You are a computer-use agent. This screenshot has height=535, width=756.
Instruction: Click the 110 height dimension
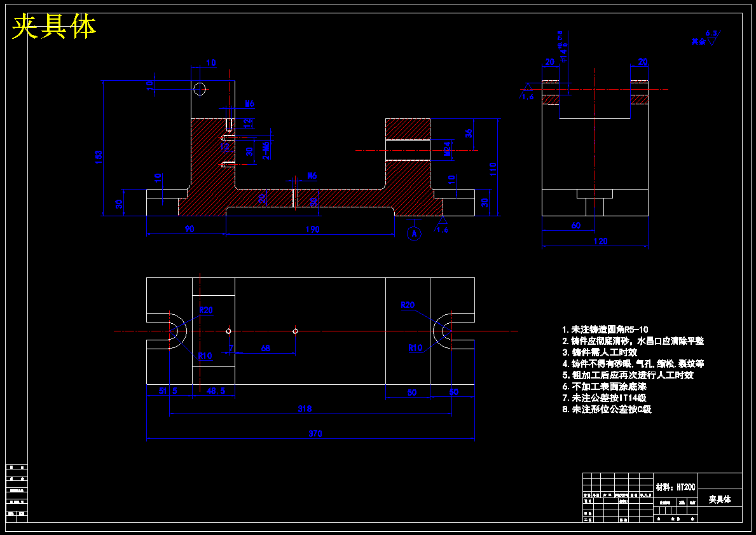(493, 169)
